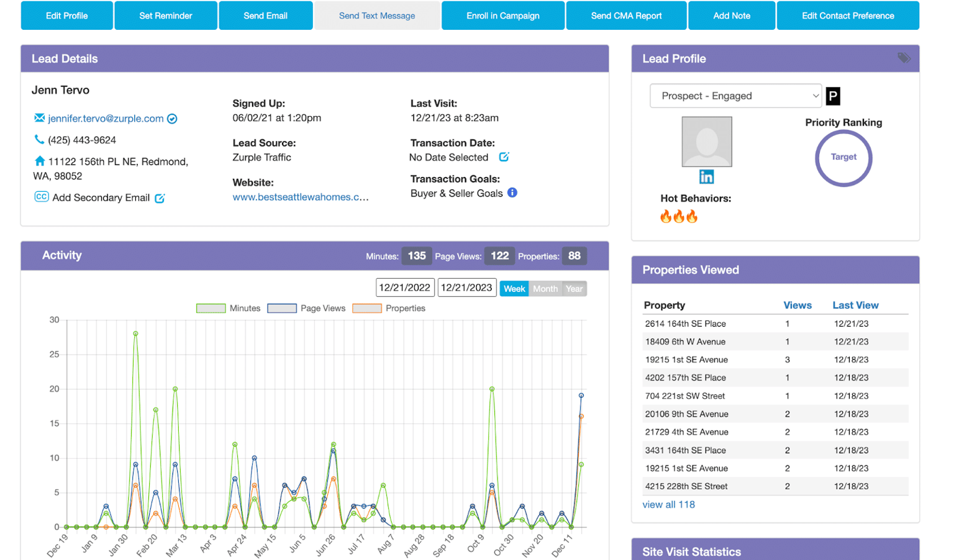
Task: Click the green Minutes legend swatch
Action: coord(211,308)
